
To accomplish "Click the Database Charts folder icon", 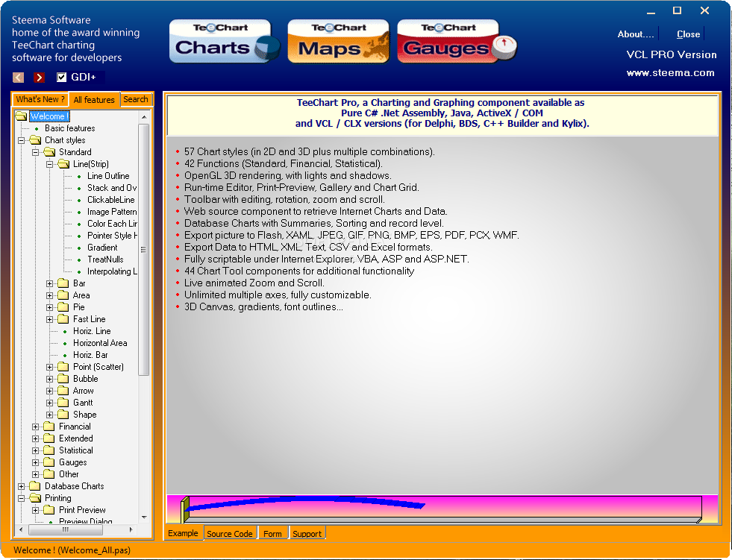I will pyautogui.click(x=35, y=485).
